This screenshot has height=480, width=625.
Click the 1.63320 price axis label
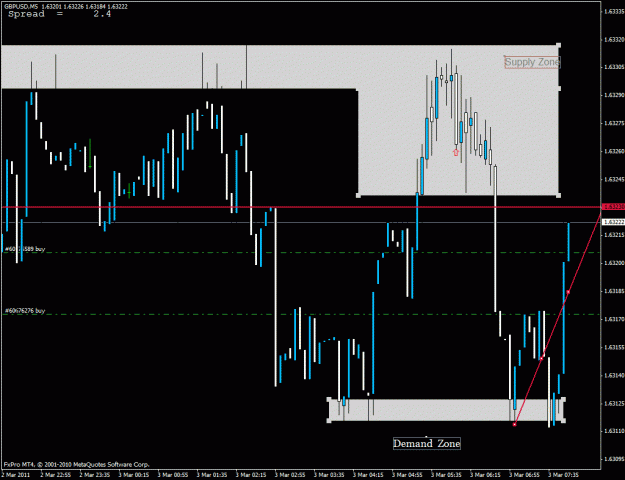tap(614, 39)
